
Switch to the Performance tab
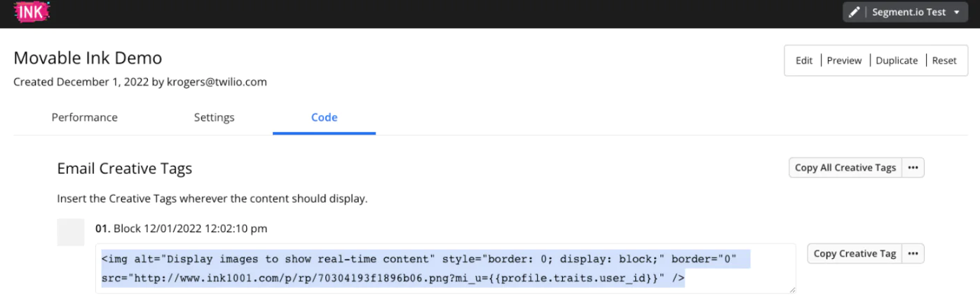[x=84, y=117]
